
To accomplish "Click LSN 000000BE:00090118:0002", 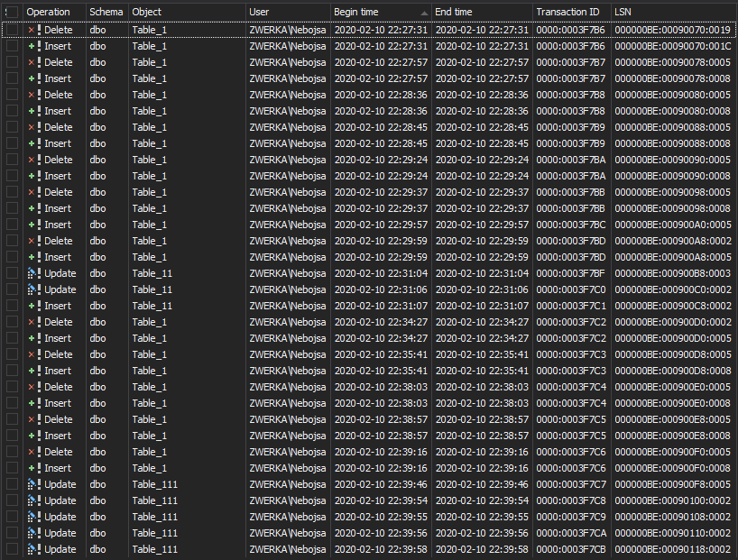I will tap(672, 550).
